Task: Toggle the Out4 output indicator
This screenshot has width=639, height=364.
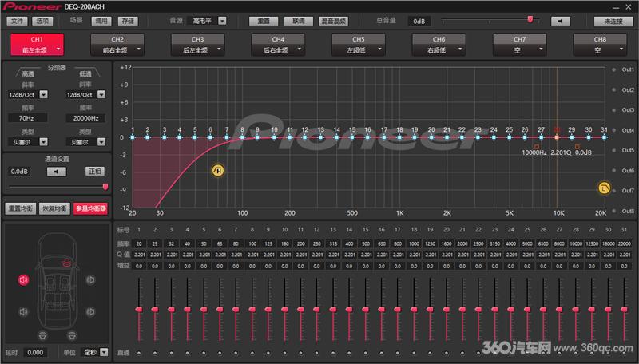Action: (613, 130)
